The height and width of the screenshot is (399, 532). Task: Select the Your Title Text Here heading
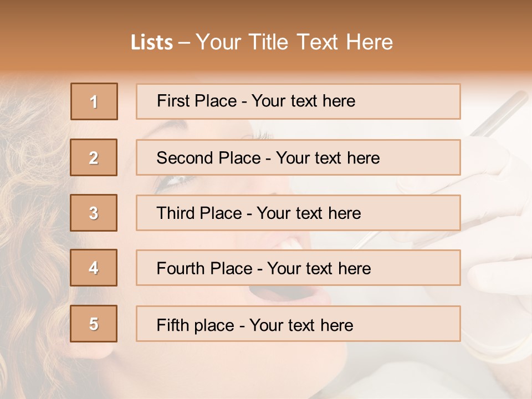294,42
